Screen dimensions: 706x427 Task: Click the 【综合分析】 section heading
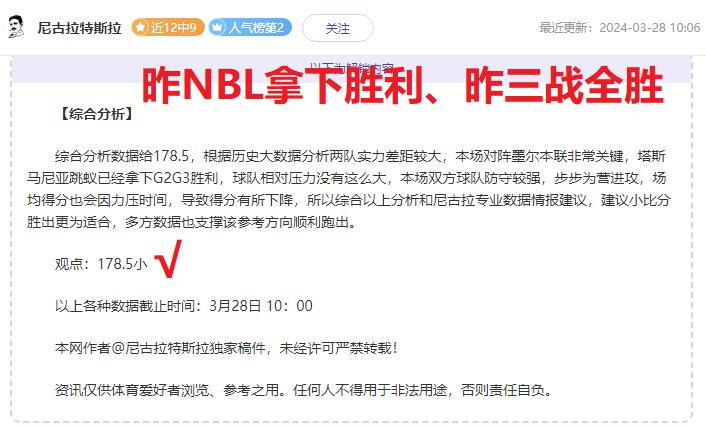coord(96,114)
